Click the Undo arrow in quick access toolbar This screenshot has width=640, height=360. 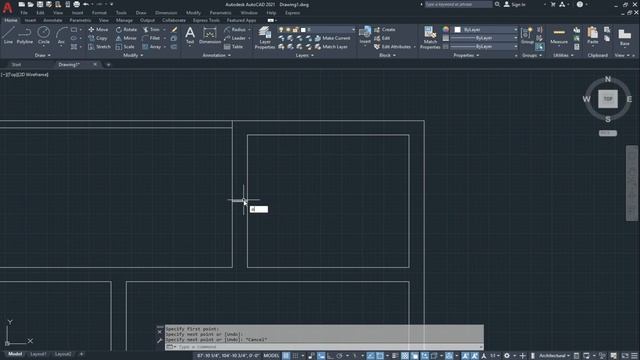click(x=86, y=4)
